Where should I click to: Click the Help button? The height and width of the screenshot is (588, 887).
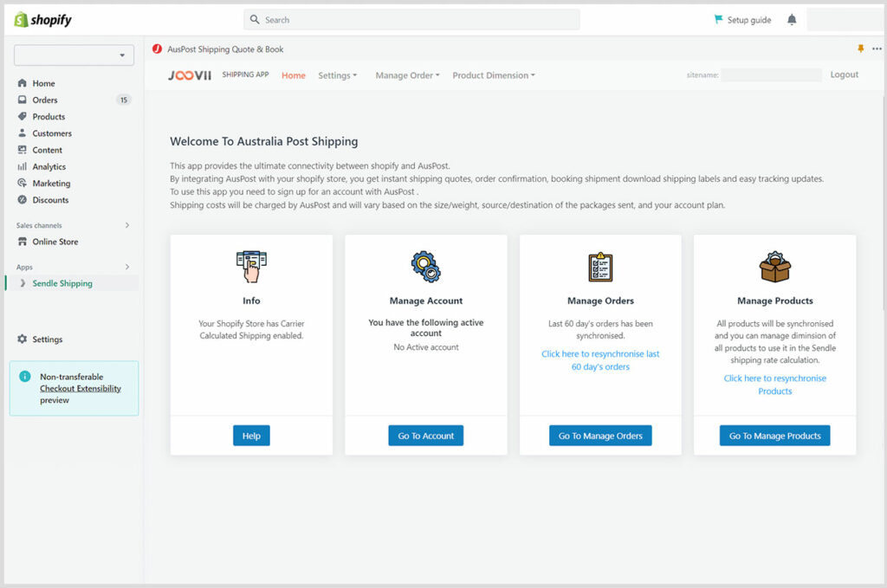(x=251, y=436)
